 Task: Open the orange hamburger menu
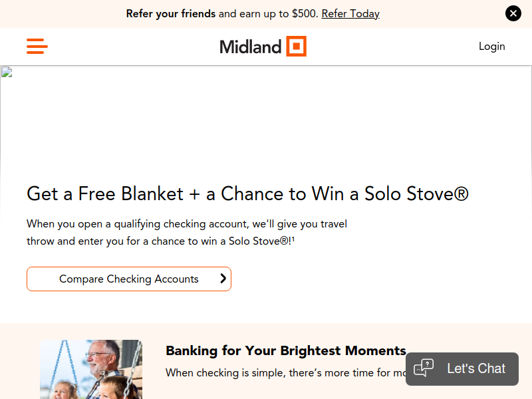[37, 46]
